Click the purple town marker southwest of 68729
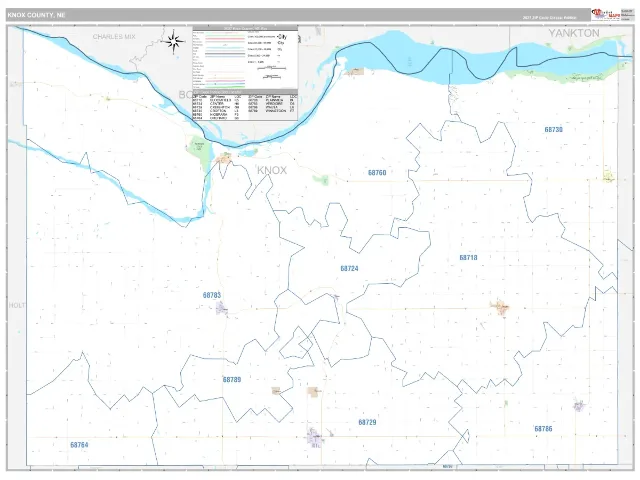Viewport: 640px width, 480px height. pyautogui.click(x=315, y=438)
